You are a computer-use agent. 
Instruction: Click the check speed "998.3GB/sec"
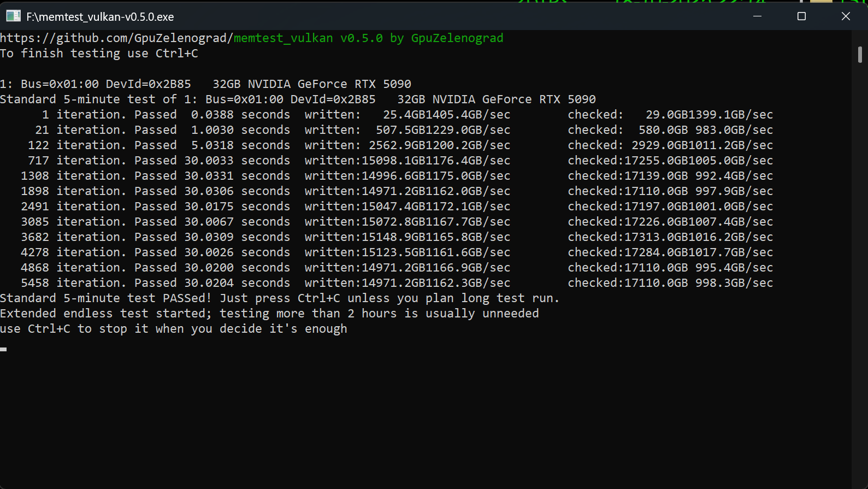coord(734,283)
